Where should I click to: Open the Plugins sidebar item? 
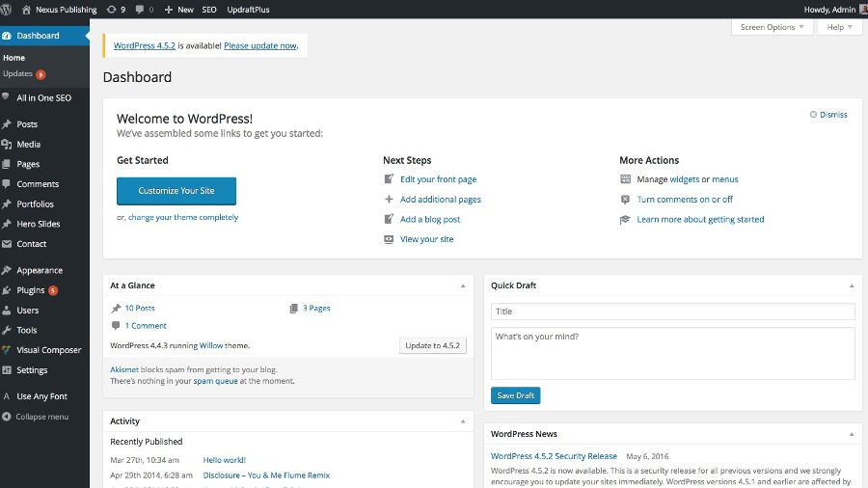[30, 290]
